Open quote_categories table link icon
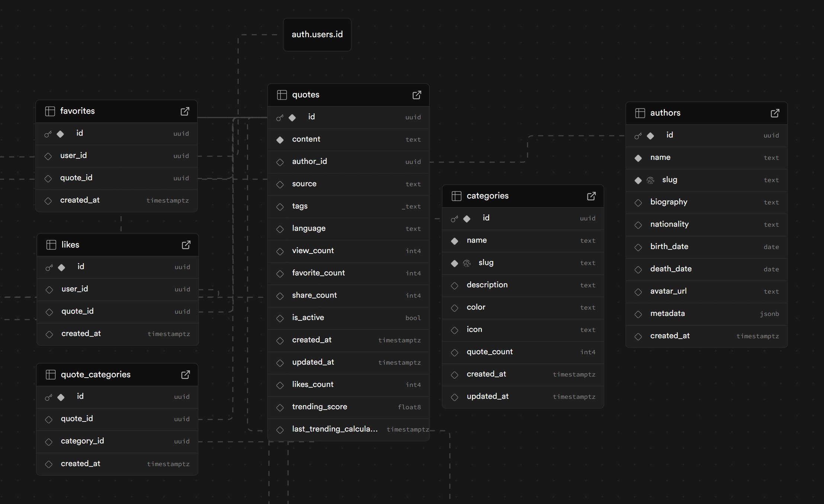This screenshot has width=824, height=504. click(x=185, y=374)
